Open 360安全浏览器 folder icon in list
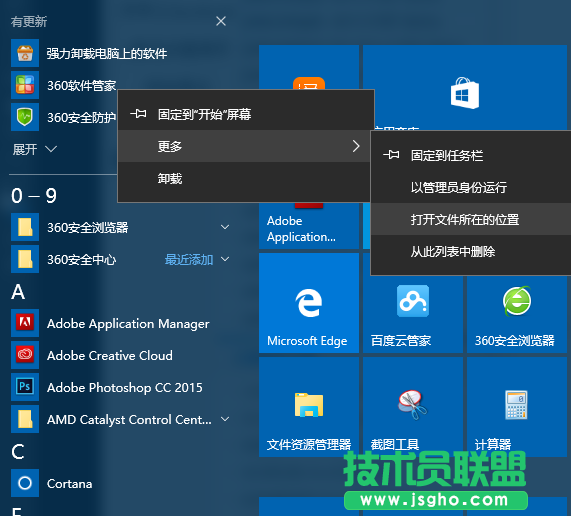The height and width of the screenshot is (516, 571). point(25,227)
